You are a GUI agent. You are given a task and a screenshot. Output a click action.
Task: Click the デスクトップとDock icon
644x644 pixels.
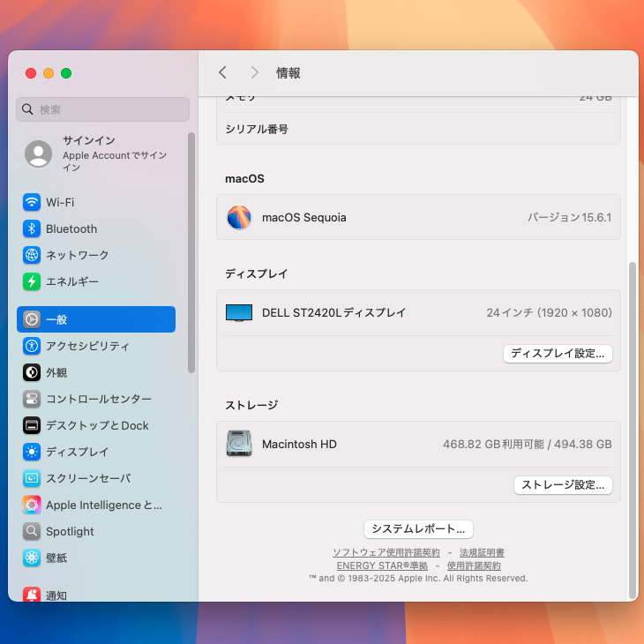[32, 425]
